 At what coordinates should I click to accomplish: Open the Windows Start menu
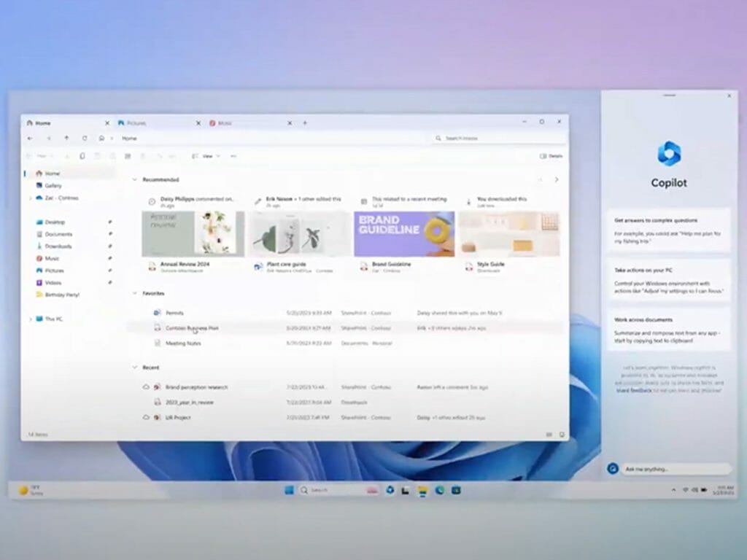[x=289, y=490]
